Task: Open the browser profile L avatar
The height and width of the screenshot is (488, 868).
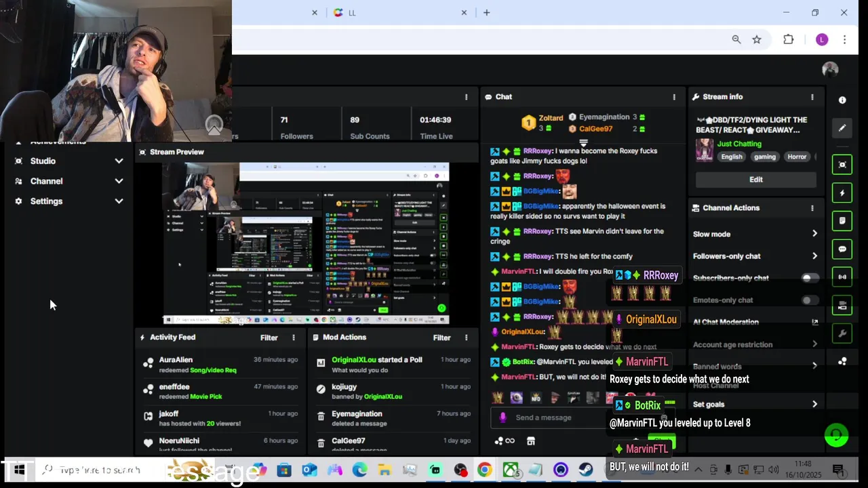Action: (822, 40)
